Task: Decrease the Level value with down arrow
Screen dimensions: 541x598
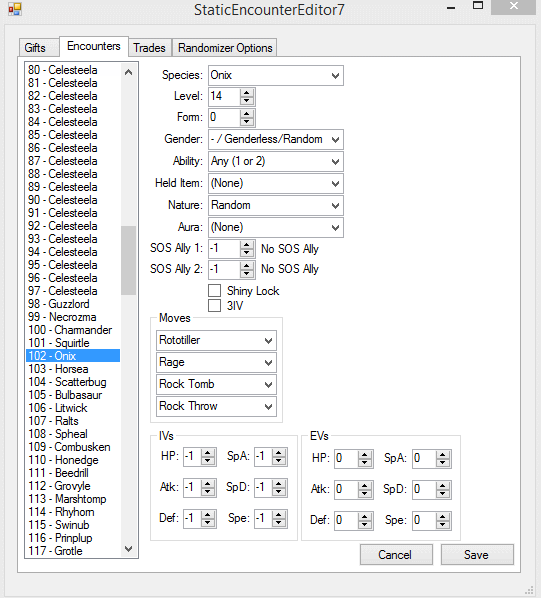Action: (247, 101)
